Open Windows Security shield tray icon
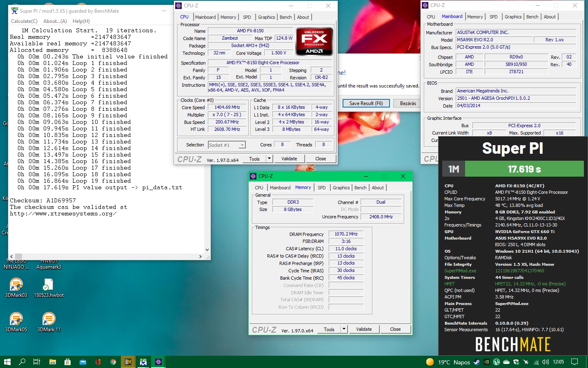 (516, 362)
